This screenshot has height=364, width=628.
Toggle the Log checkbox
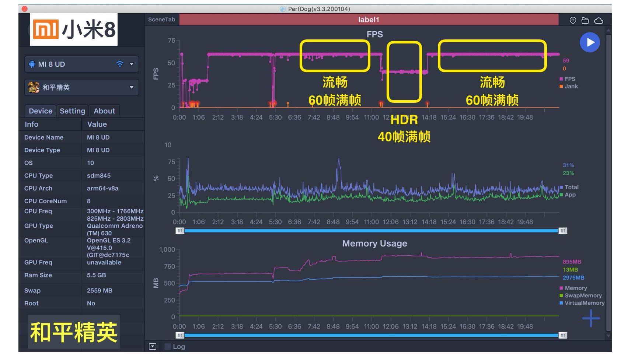pos(168,347)
